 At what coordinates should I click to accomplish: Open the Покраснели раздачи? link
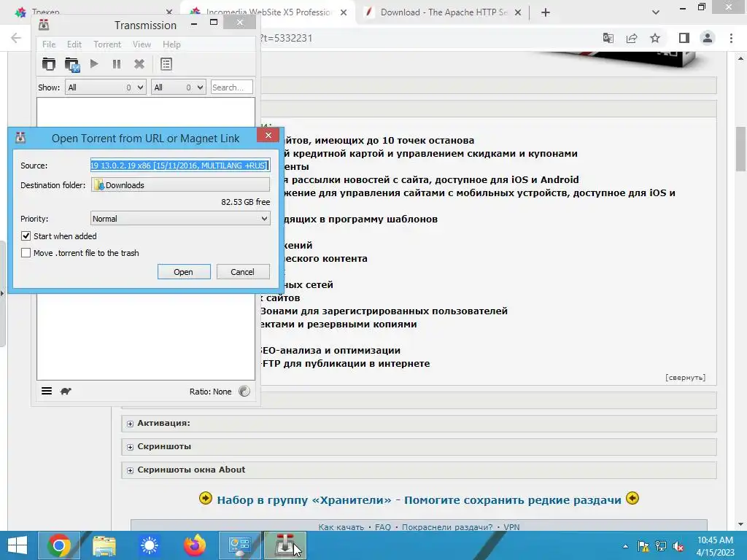pyautogui.click(x=447, y=527)
